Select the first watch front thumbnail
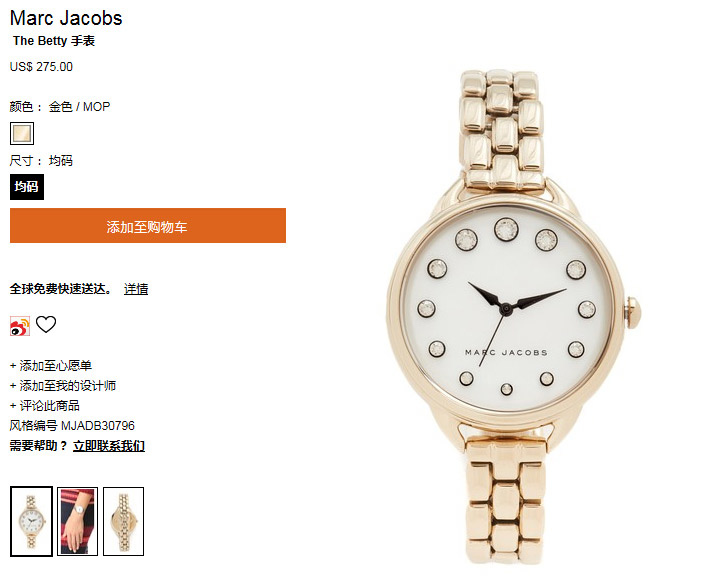 click(31, 521)
